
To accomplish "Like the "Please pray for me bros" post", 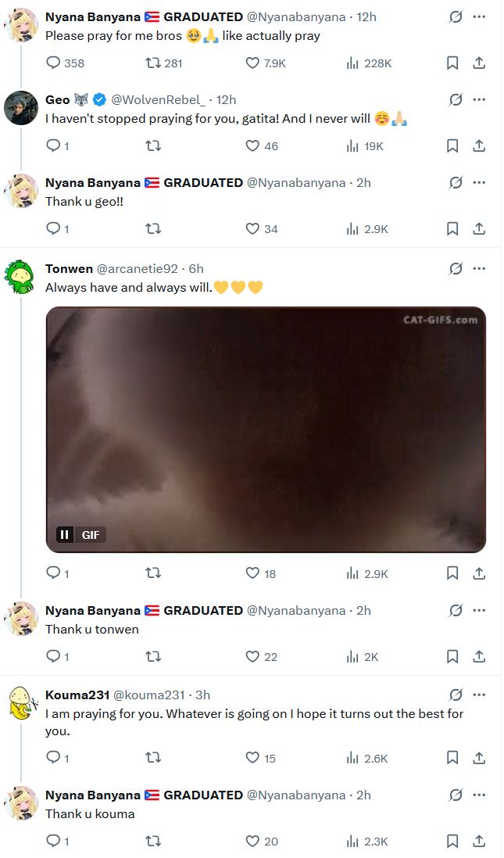I will click(265, 63).
